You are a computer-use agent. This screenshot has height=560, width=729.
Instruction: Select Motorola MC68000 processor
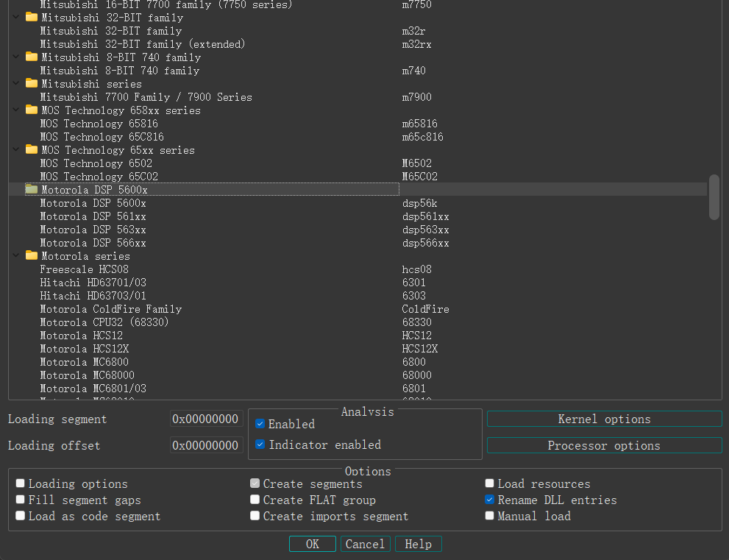358,375
